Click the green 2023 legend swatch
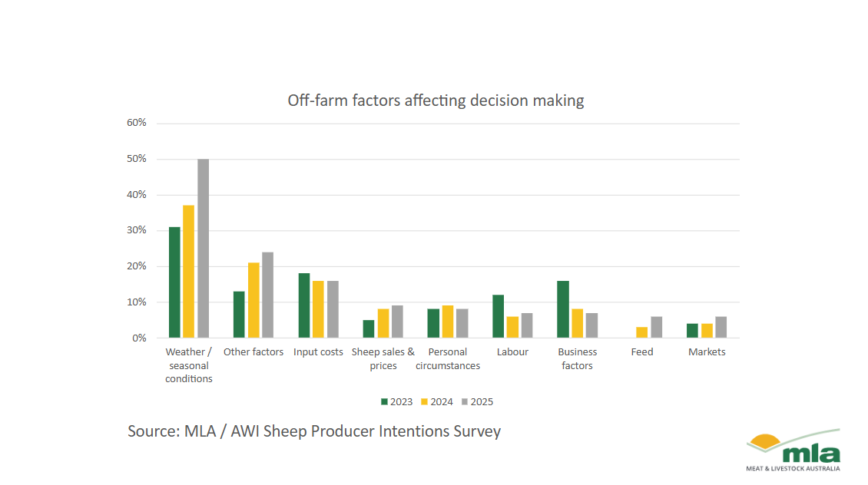 384,402
